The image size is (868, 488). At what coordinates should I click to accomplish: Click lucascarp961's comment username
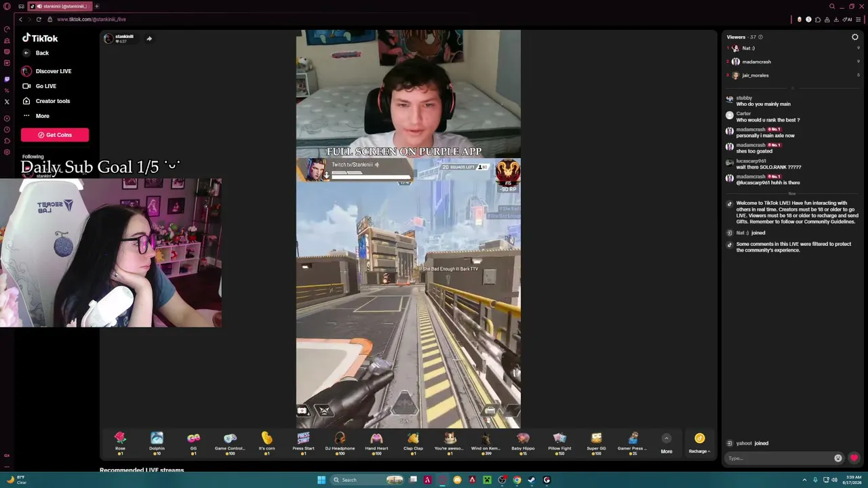tap(751, 161)
